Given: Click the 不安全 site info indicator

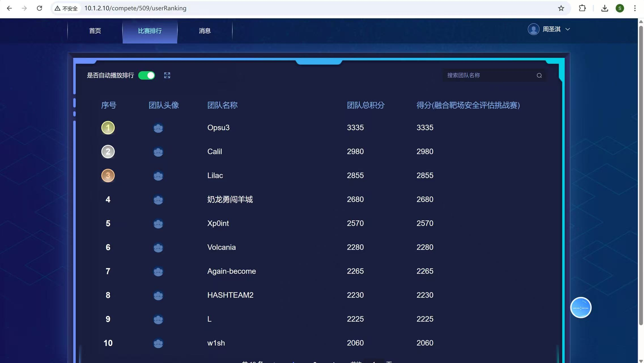Looking at the screenshot, I should 66,8.
